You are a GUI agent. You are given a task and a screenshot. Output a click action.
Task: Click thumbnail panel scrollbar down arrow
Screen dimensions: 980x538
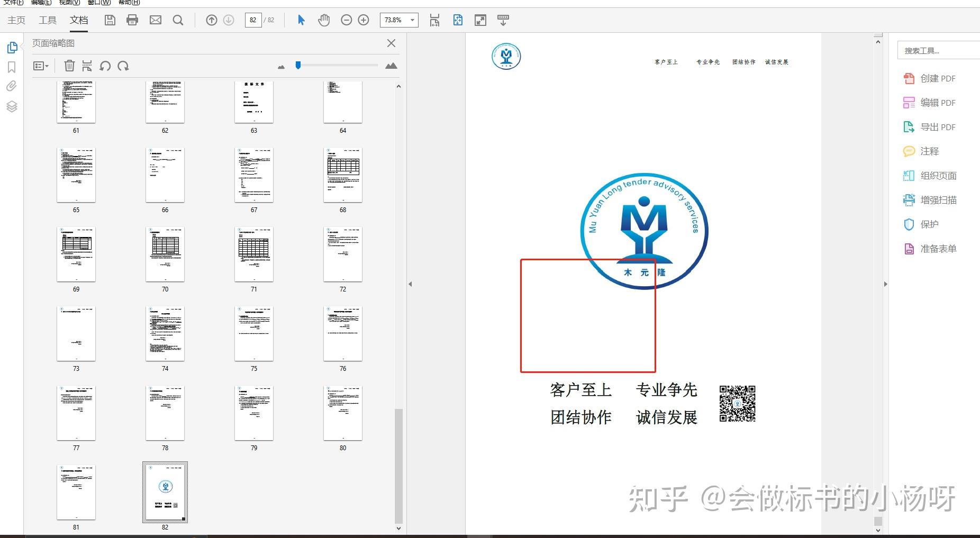[x=398, y=528]
